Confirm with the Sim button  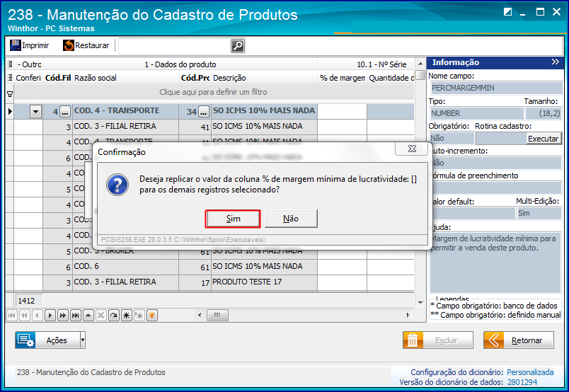233,219
